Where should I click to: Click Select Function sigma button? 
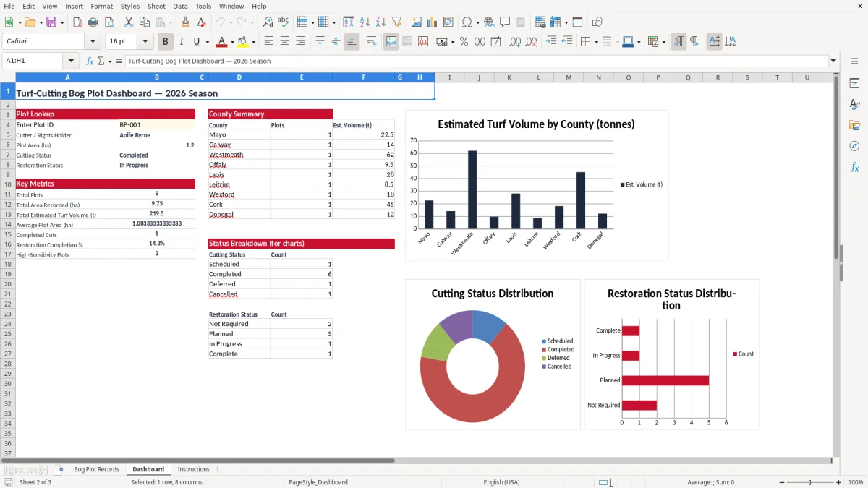point(101,61)
